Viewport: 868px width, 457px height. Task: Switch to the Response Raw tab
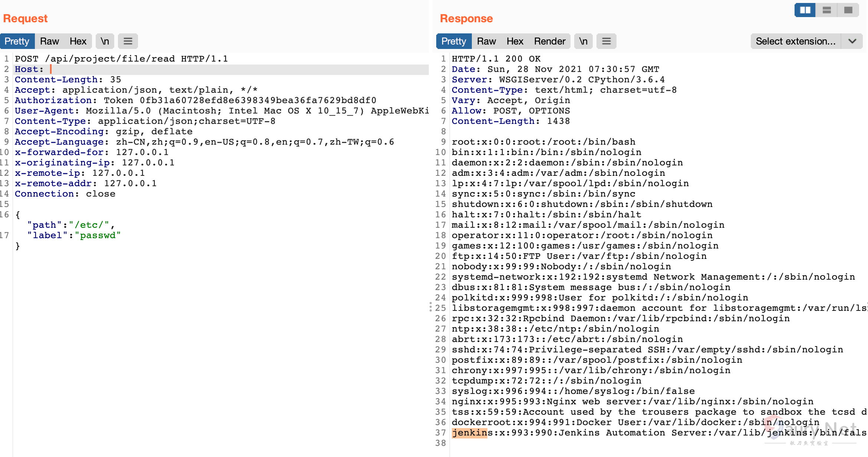pyautogui.click(x=486, y=41)
